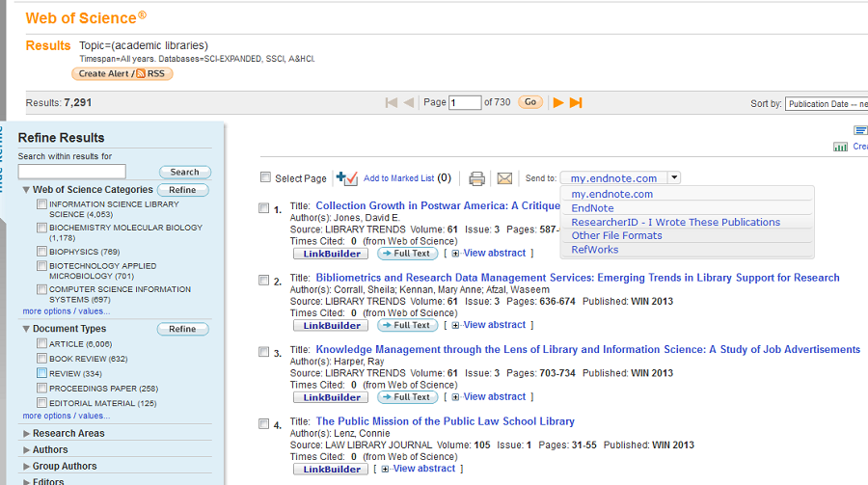Check the Select Page checkbox
The width and height of the screenshot is (868, 485).
point(265,178)
